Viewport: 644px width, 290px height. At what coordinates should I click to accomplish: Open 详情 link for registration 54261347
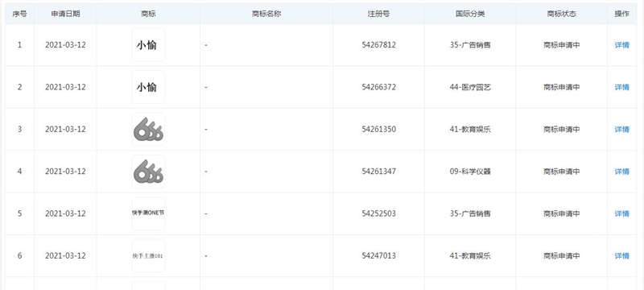pos(621,172)
